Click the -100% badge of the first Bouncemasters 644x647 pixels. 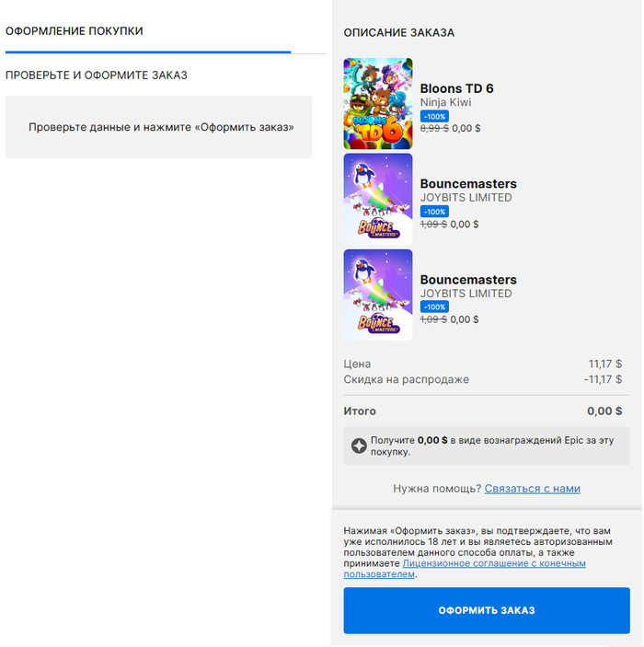point(434,212)
